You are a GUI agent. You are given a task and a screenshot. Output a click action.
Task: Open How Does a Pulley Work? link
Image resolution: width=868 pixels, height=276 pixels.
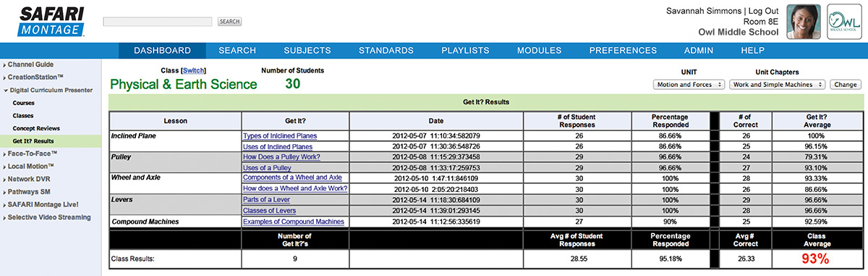[x=281, y=156]
